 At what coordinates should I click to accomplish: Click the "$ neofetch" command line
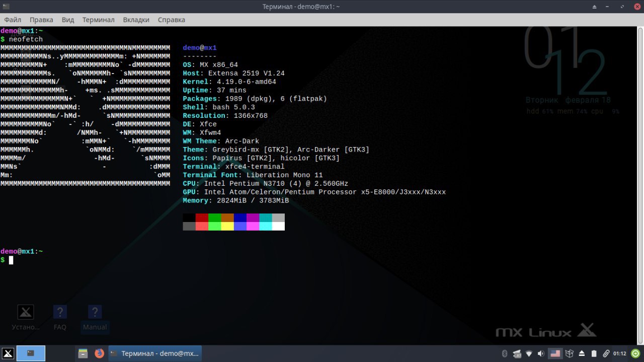click(x=22, y=39)
